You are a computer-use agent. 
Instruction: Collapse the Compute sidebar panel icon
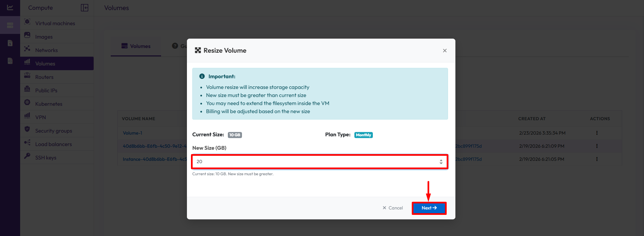pyautogui.click(x=85, y=8)
